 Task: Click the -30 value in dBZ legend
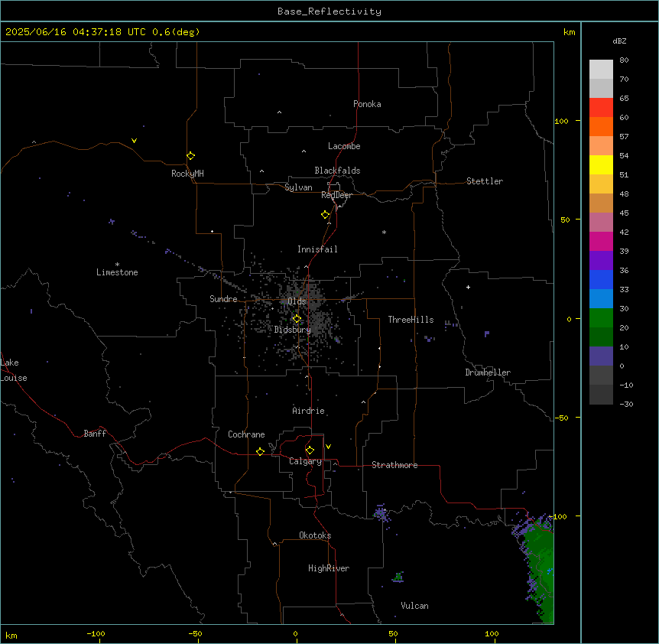point(626,404)
